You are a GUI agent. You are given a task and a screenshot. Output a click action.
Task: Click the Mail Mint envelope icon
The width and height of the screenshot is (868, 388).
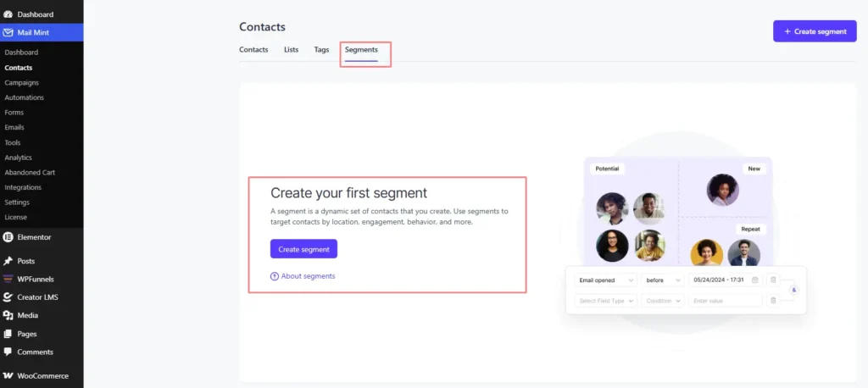8,33
